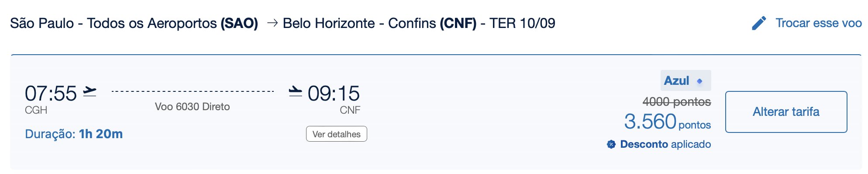Image resolution: width=868 pixels, height=174 pixels.
Task: Open 'Ver detalhes' flight details
Action: [x=337, y=134]
